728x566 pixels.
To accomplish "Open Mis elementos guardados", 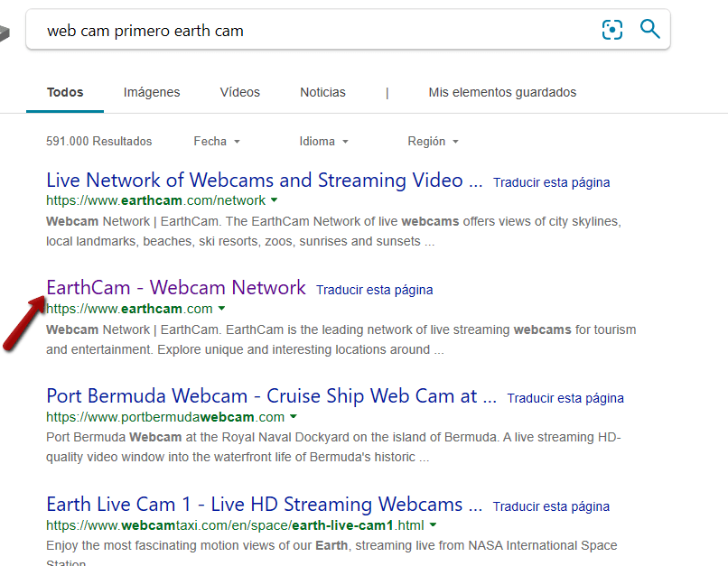I will click(502, 92).
